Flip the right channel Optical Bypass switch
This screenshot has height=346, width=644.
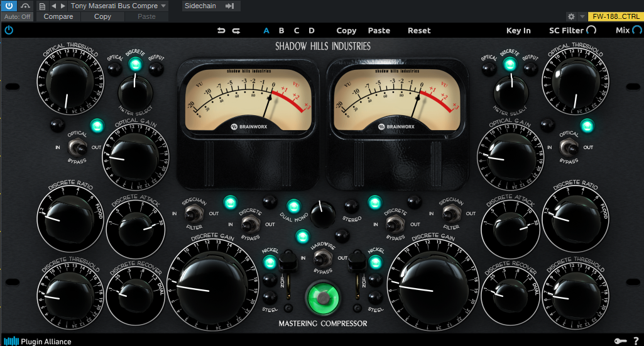click(569, 147)
